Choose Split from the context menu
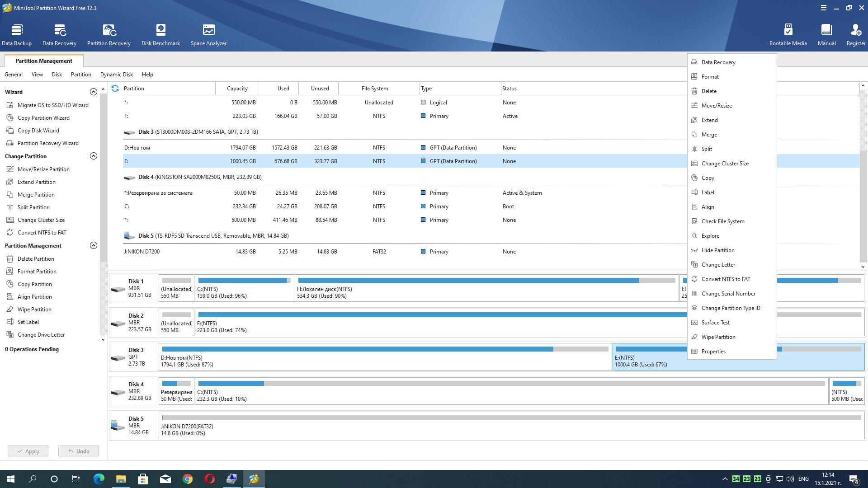 [707, 149]
